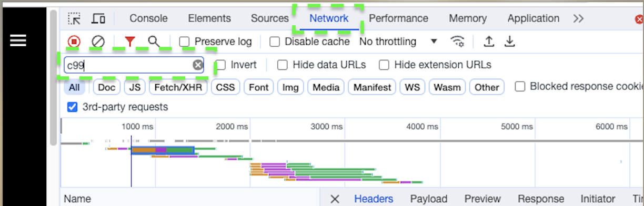Open the hamburger menu on the page
Image resolution: width=644 pixels, height=206 pixels.
(18, 40)
